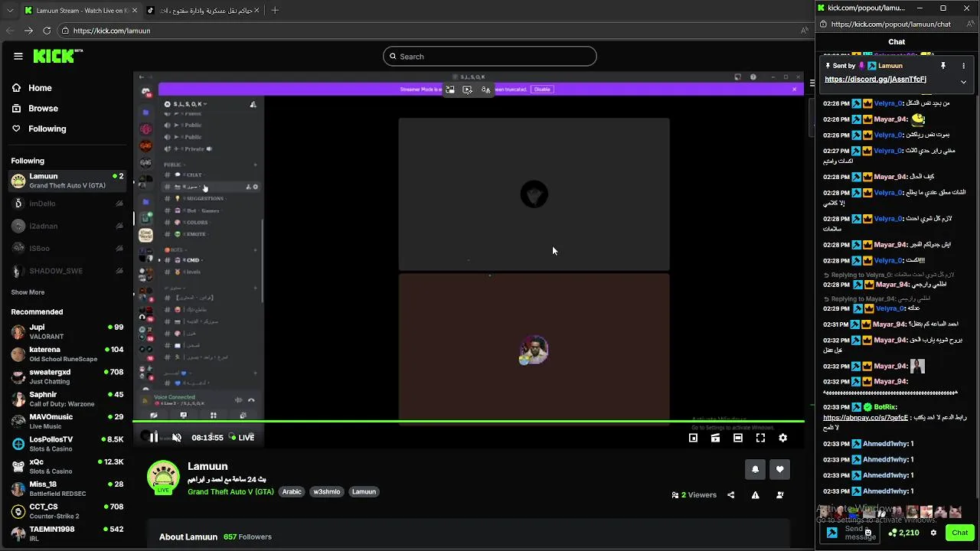Screen dimensions: 980x551
Task: Open recommended channel TAEMIN1998
Action: pyautogui.click(x=67, y=533)
